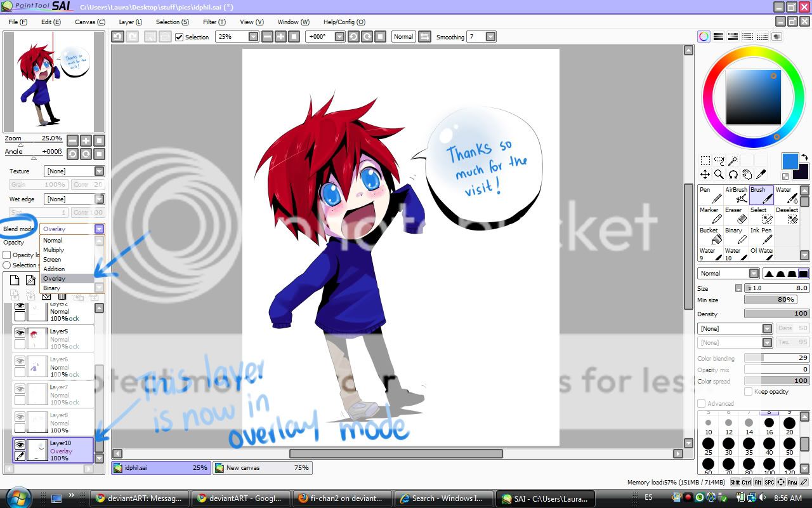Select the Pen tool
The height and width of the screenshot is (508, 812).
tap(710, 195)
